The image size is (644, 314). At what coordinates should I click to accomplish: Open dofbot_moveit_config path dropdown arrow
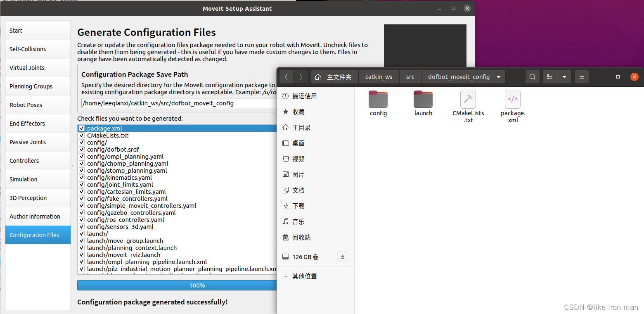(x=499, y=77)
